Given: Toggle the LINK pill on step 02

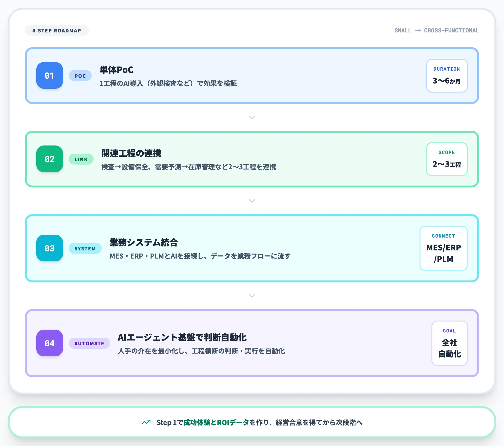Looking at the screenshot, I should pyautogui.click(x=81, y=159).
